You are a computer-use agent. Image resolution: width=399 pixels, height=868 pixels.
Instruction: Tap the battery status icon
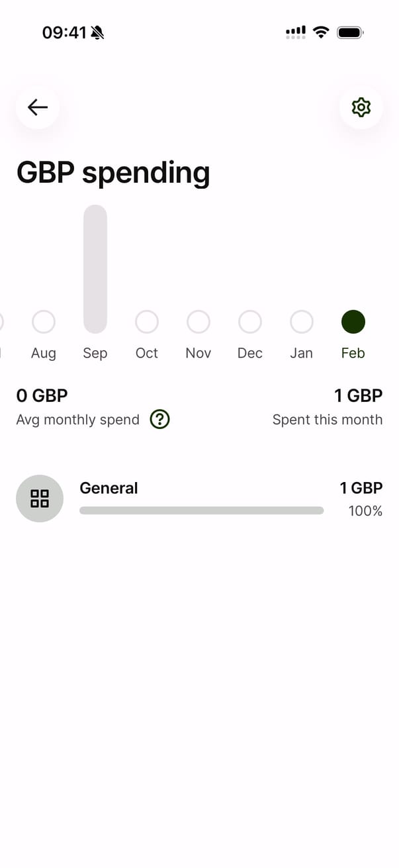(349, 32)
